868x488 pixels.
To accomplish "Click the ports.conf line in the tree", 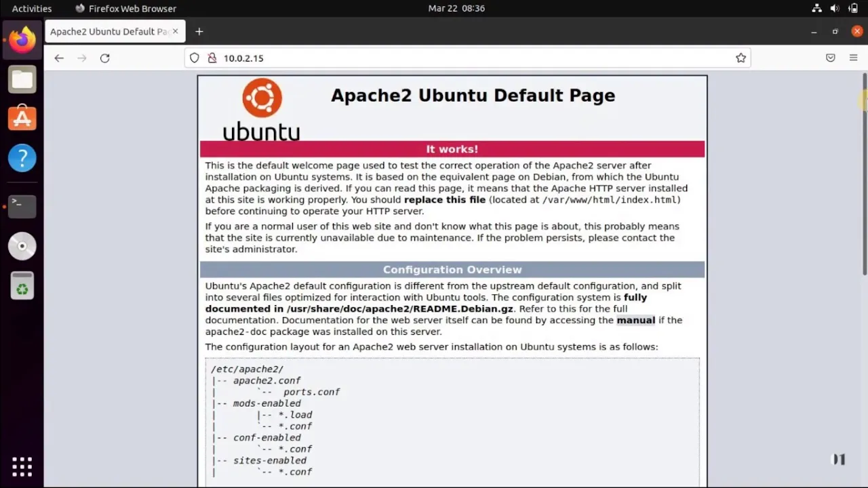I will (x=311, y=392).
